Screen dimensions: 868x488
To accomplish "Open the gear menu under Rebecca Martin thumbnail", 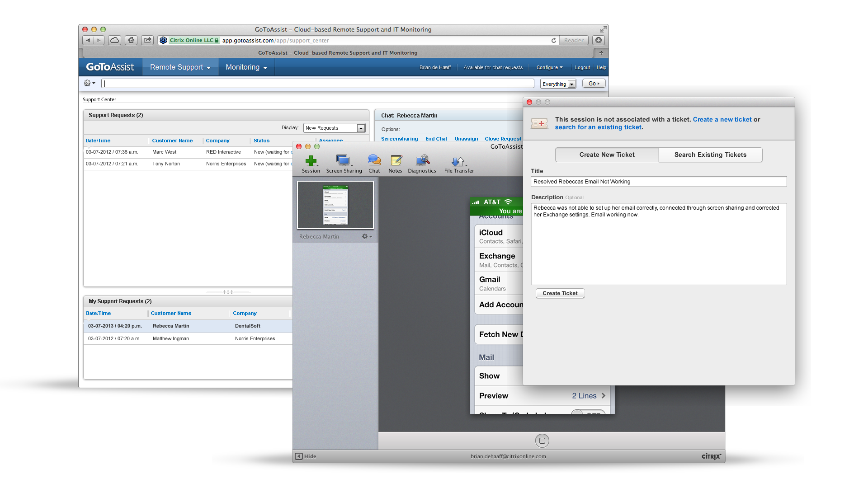I will point(367,237).
